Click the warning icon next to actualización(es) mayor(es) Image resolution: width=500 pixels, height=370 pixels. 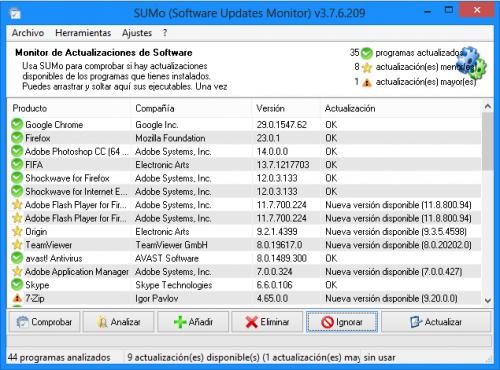pyautogui.click(x=367, y=82)
